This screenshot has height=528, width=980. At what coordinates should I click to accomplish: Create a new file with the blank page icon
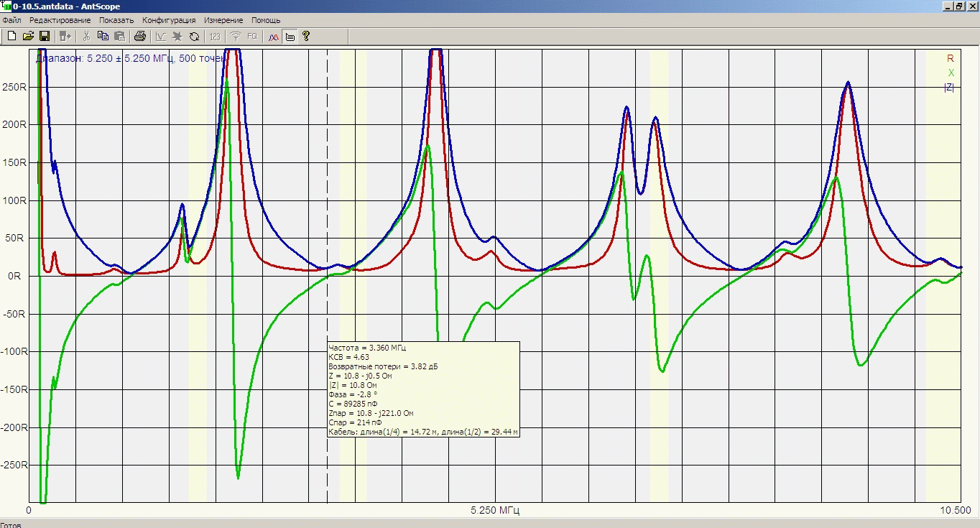click(11, 36)
